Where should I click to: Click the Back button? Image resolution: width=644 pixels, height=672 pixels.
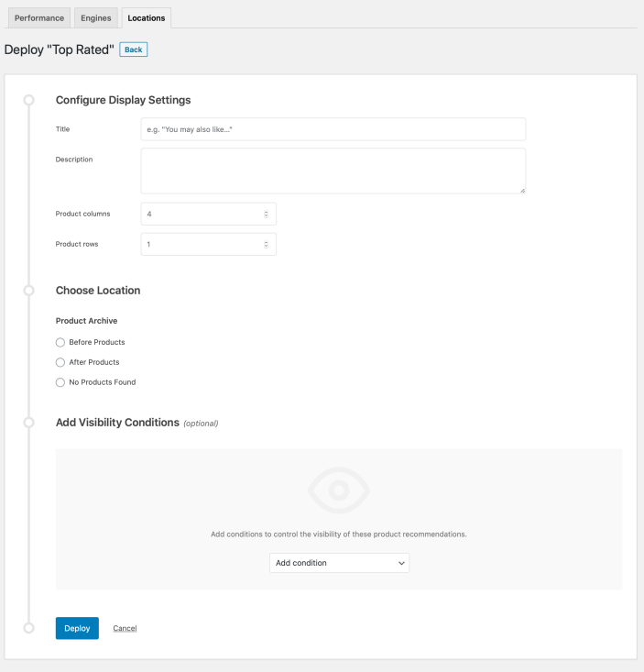click(133, 50)
